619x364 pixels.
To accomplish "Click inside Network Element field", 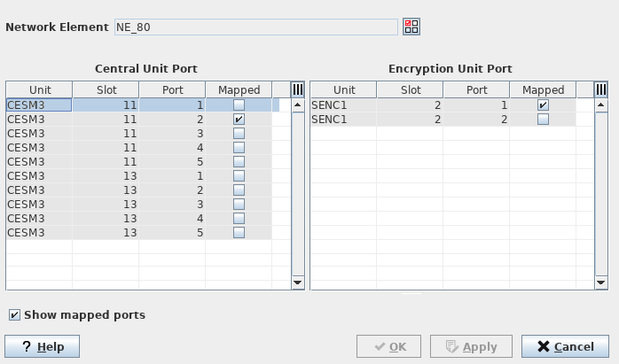I will (x=255, y=27).
